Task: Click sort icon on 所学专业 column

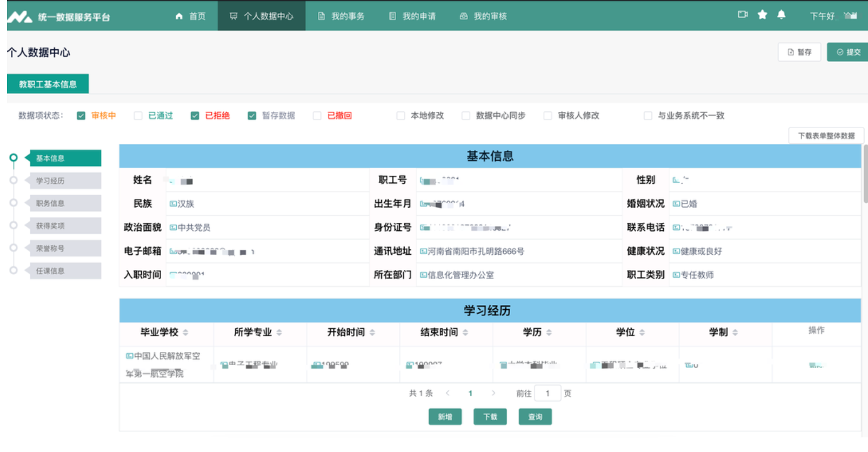Action: [x=279, y=333]
